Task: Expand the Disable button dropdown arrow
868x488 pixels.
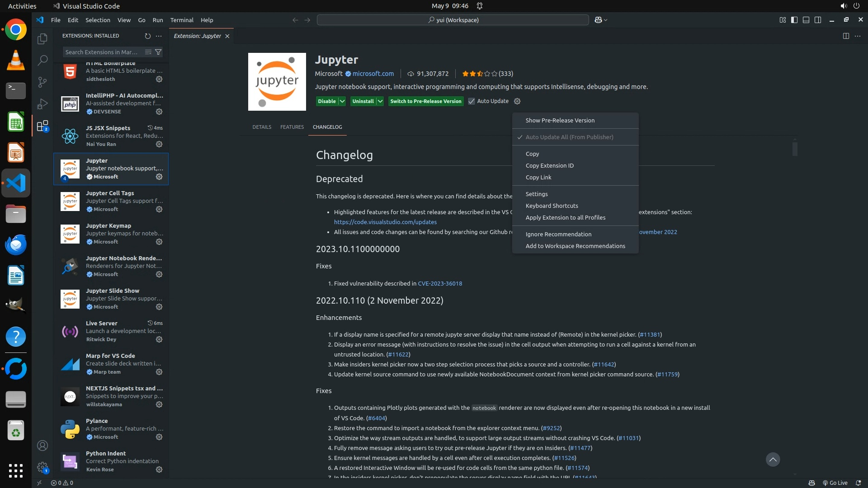Action: pyautogui.click(x=342, y=101)
